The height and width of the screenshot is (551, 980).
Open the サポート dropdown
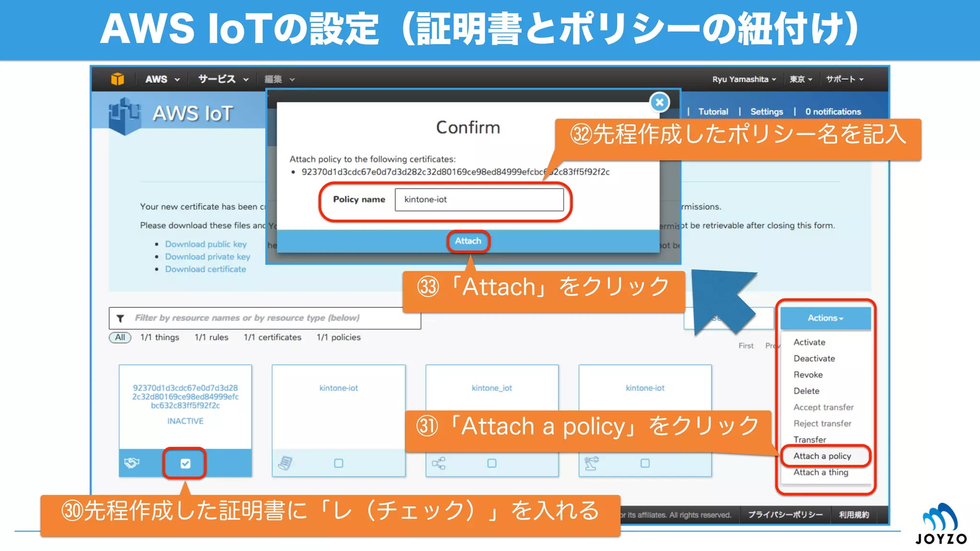[x=845, y=79]
